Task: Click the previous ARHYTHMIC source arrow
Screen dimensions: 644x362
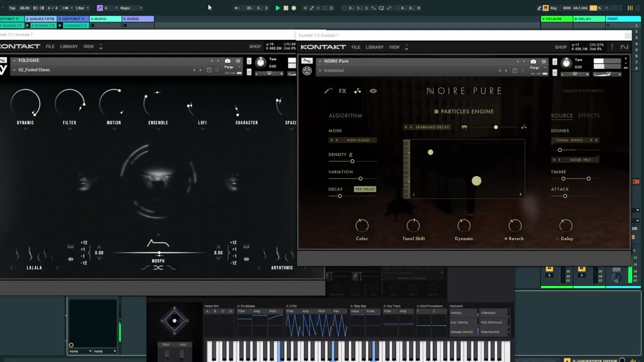Action: tap(259, 268)
